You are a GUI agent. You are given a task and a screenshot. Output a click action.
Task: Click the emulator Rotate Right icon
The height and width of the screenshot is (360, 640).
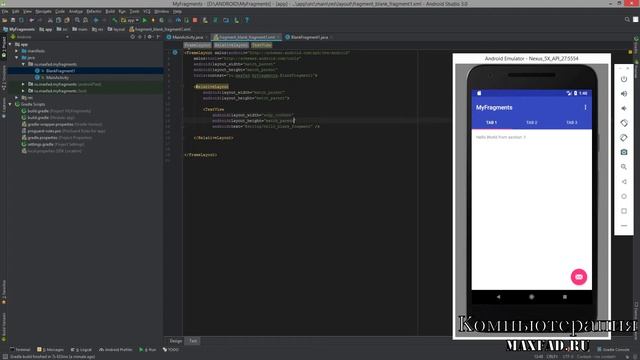pos(624,138)
